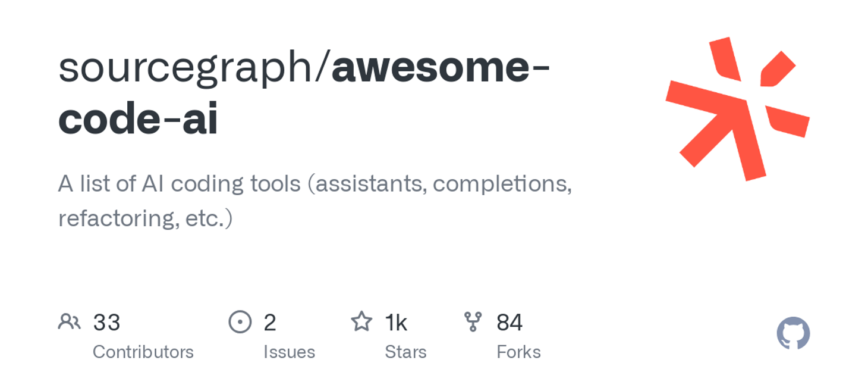868x391 pixels.
Task: Click the issues circle-dot icon
Action: click(x=240, y=322)
